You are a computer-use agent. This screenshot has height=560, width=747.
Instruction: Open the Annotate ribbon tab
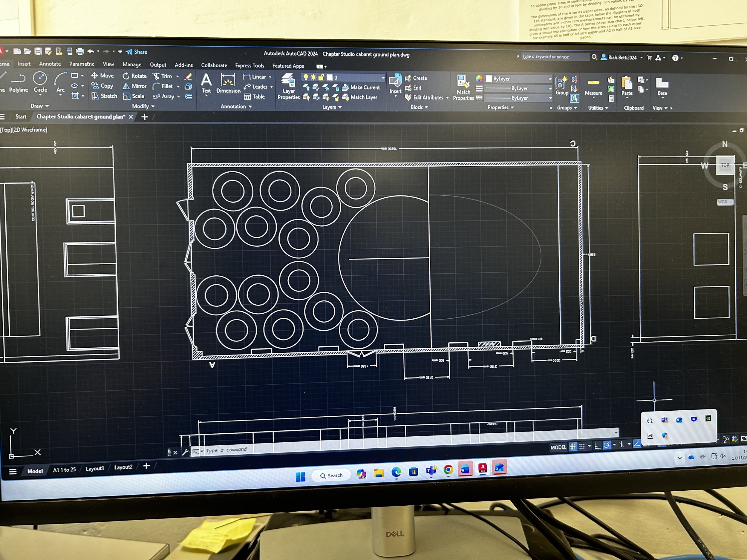50,64
